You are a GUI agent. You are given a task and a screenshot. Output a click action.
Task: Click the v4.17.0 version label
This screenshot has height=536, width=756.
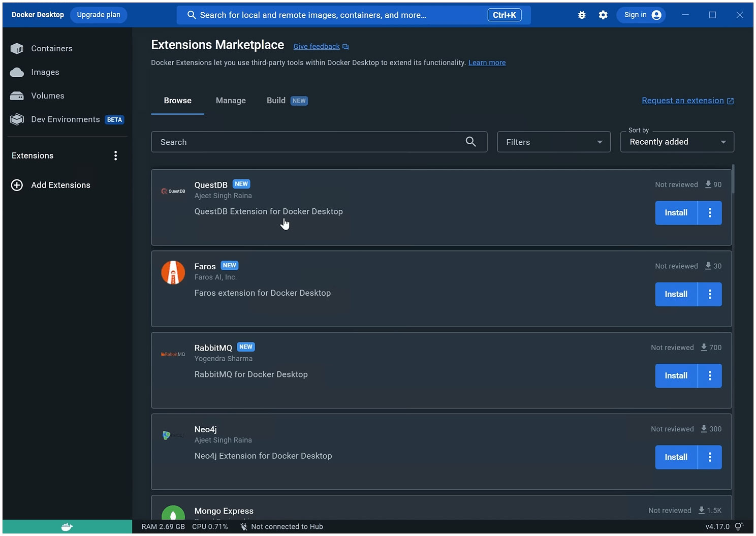point(717,527)
